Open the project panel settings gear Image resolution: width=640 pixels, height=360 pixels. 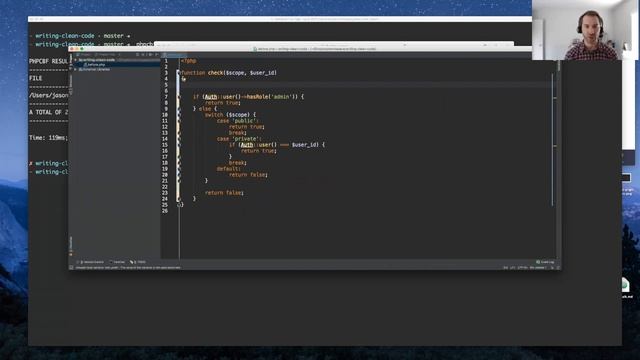coord(151,54)
